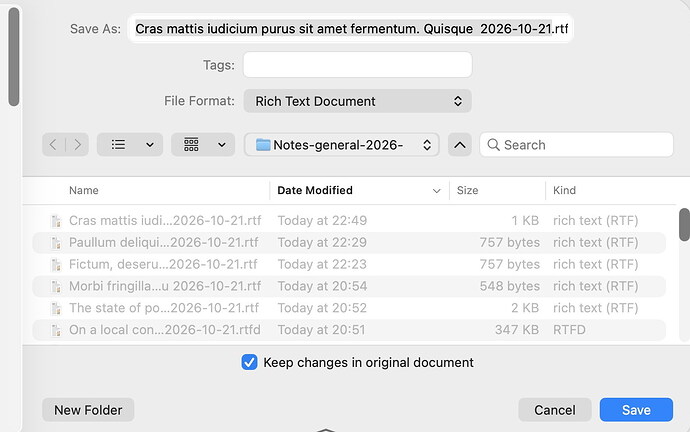Click into the Search field

point(576,145)
